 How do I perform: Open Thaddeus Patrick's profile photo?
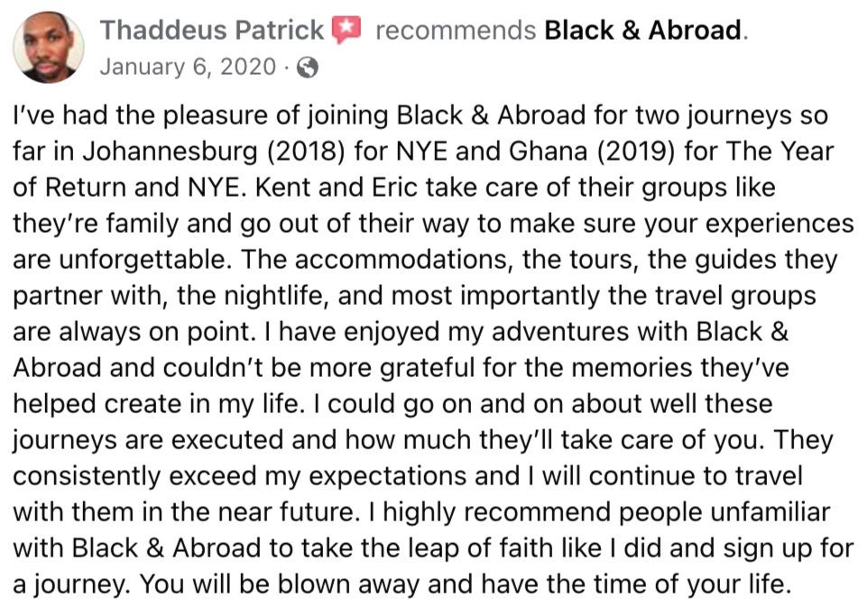(x=49, y=48)
